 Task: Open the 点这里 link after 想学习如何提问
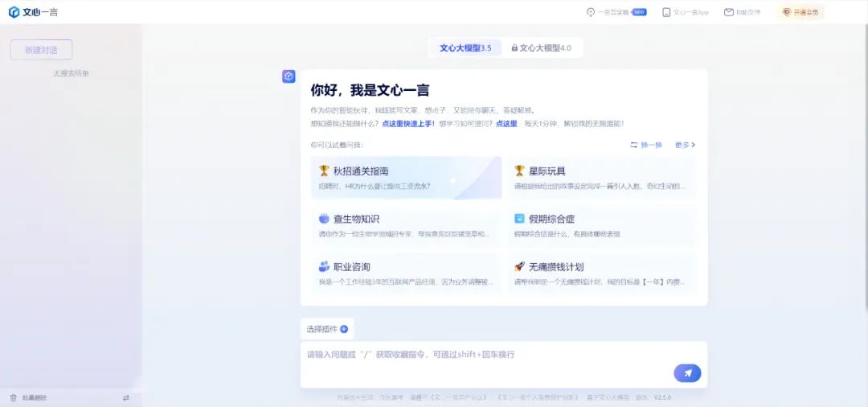coord(506,124)
